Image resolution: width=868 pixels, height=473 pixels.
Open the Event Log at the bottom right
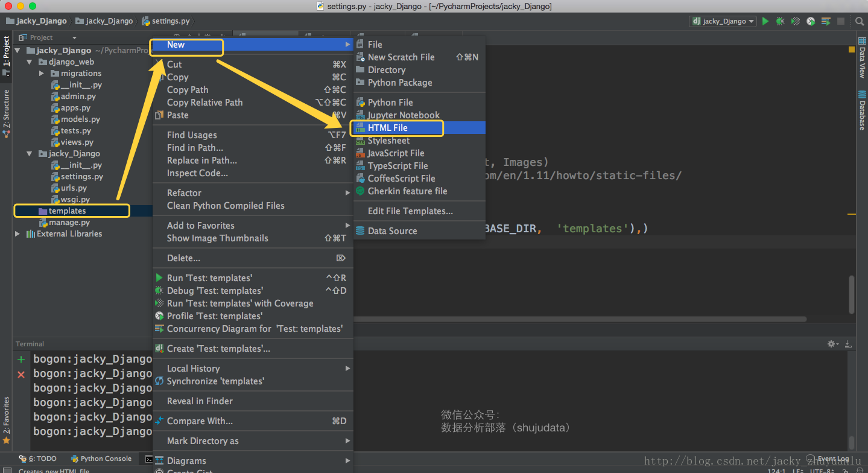[x=828, y=459]
